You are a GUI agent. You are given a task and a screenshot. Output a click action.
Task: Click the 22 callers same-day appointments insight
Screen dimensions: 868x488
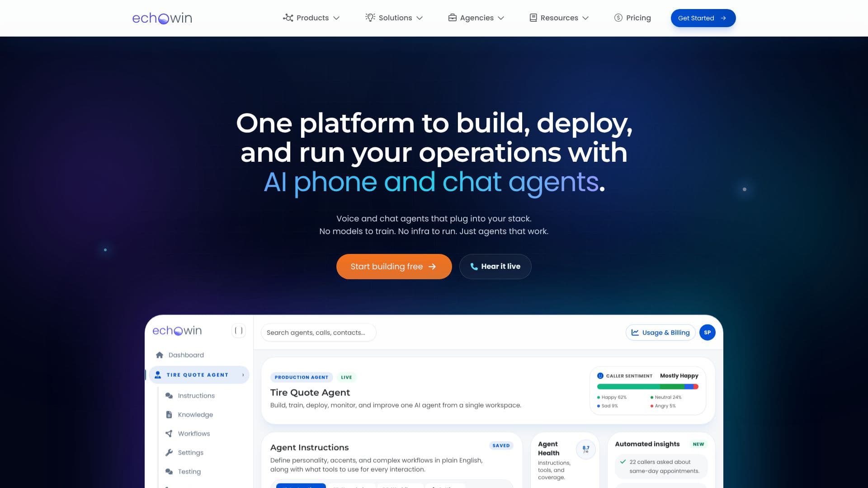(661, 467)
